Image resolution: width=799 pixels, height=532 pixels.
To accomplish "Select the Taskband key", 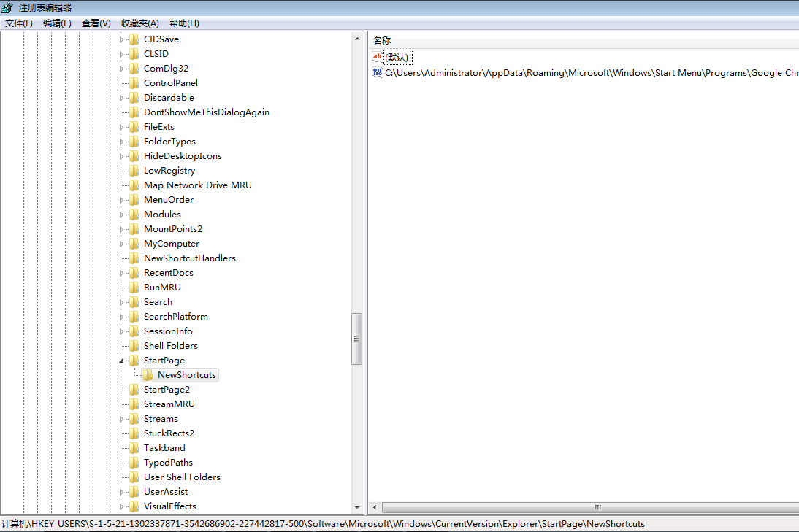I will (164, 448).
